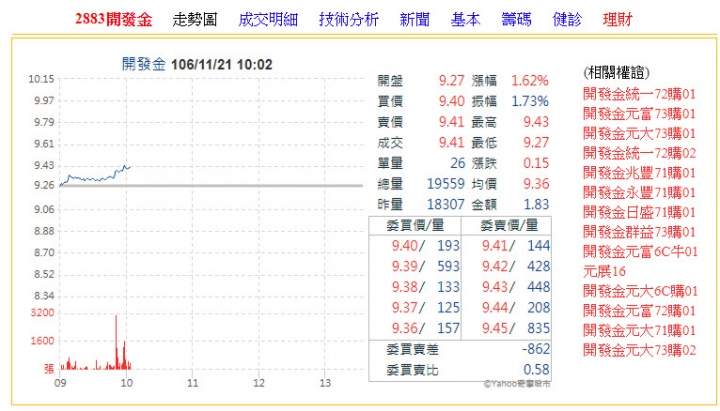Screen dimensions: 720x411
Task: Open warrant 開發金元大73購02
Action: [x=639, y=350]
